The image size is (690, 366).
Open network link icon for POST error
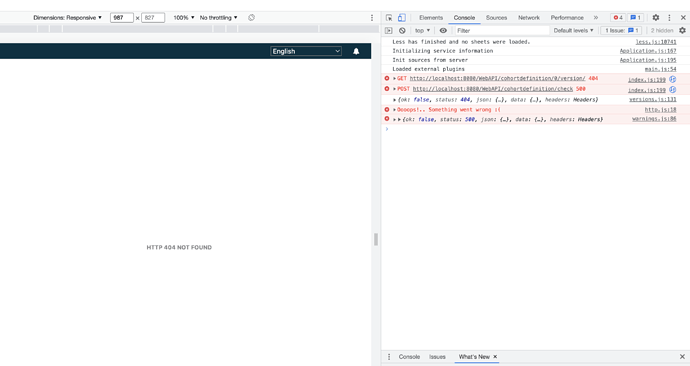tap(672, 89)
